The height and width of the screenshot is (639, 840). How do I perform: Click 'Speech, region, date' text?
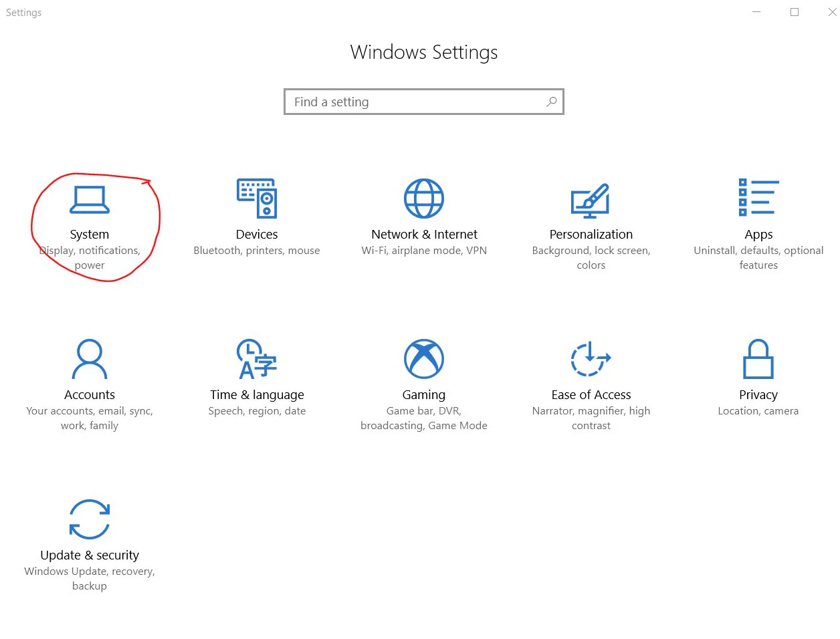257,411
